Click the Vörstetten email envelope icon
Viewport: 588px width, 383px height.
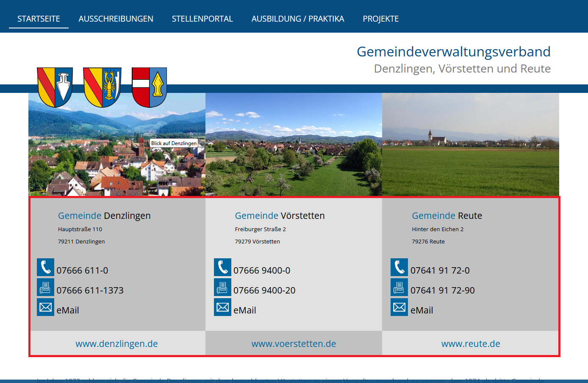tap(222, 307)
